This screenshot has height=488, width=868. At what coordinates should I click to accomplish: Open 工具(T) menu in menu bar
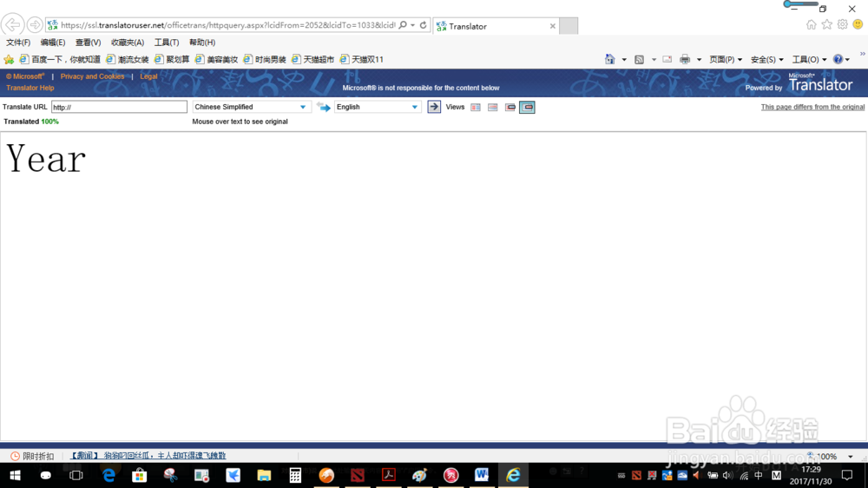[x=167, y=42]
